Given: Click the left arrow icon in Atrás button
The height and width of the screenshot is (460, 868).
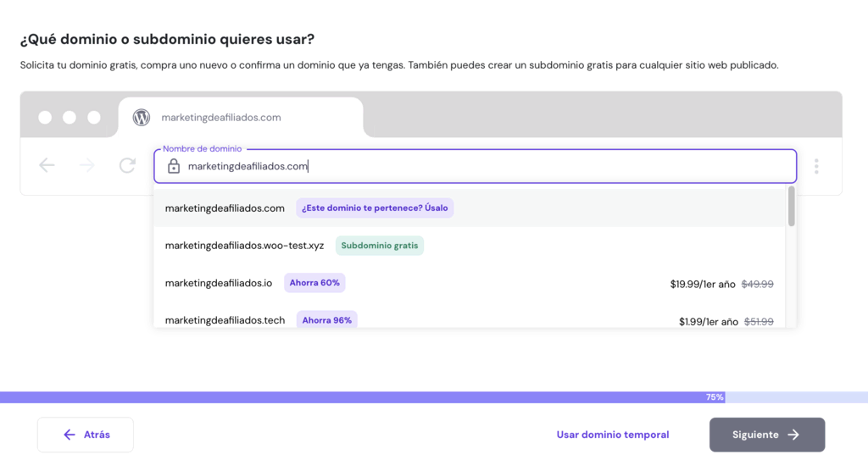Looking at the screenshot, I should click(x=70, y=435).
